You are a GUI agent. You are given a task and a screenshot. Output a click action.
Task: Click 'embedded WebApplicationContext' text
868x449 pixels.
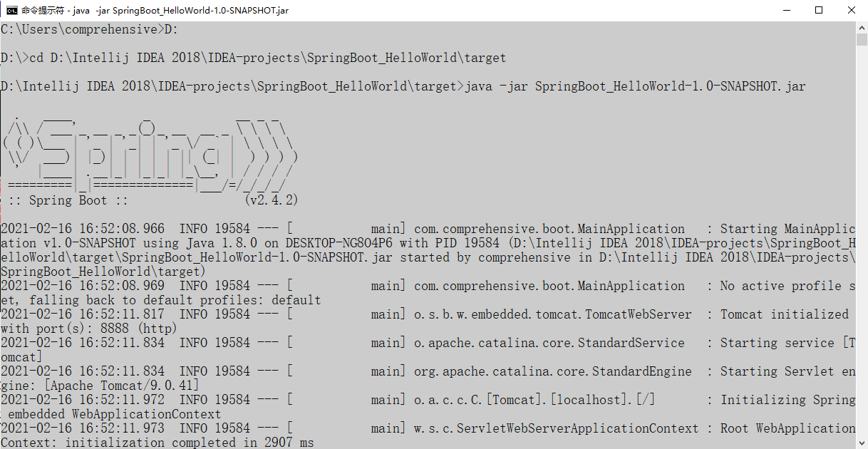[114, 414]
